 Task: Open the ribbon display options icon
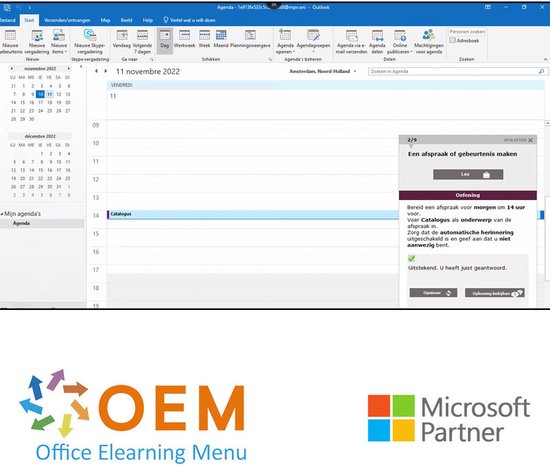(488, 7)
